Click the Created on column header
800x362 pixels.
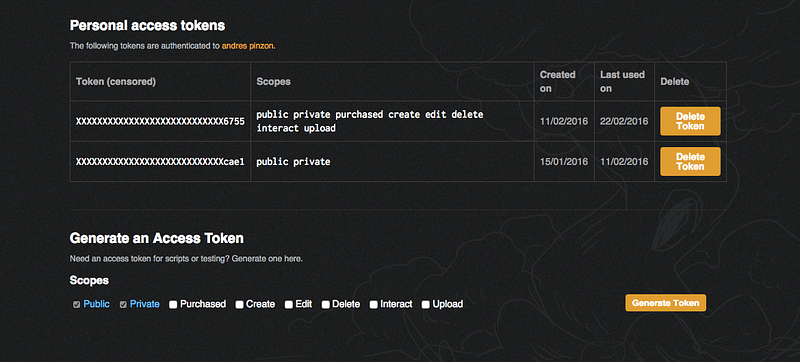[x=558, y=82]
